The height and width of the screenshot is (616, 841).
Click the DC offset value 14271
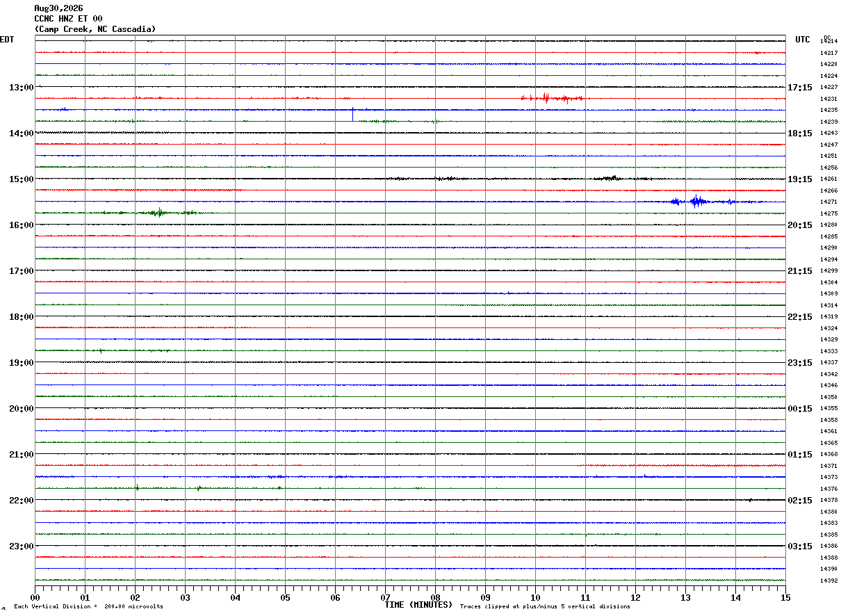click(x=828, y=202)
